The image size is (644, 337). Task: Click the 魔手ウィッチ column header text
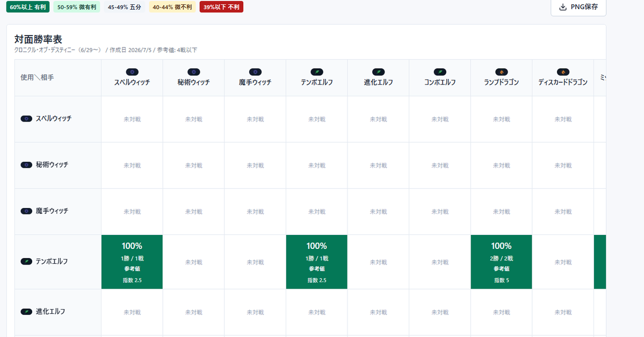pyautogui.click(x=255, y=82)
